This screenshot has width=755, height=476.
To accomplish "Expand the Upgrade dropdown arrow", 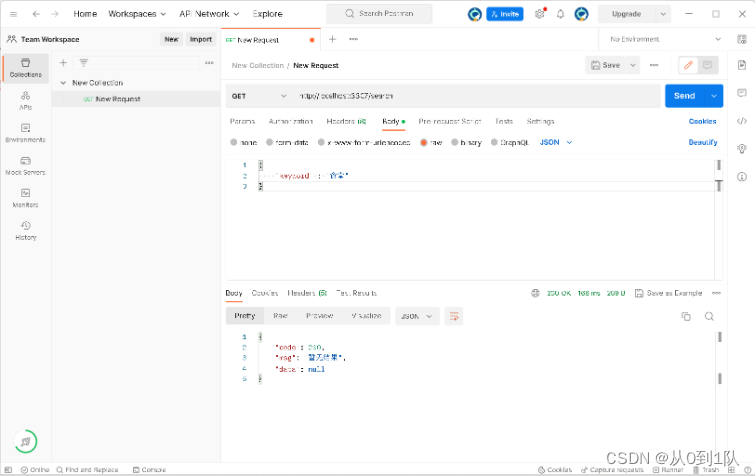I will pos(663,14).
